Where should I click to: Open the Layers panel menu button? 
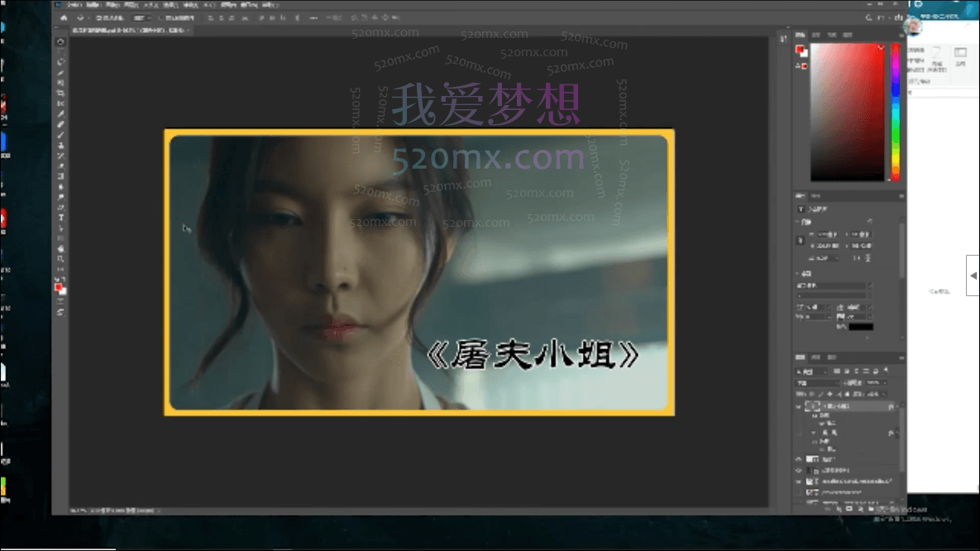[901, 357]
